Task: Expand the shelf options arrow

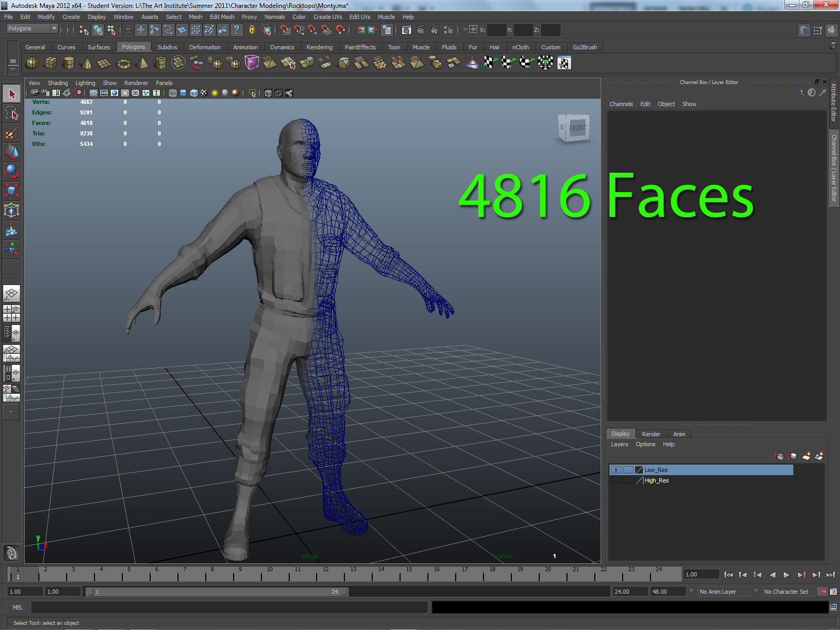Action: [13, 70]
